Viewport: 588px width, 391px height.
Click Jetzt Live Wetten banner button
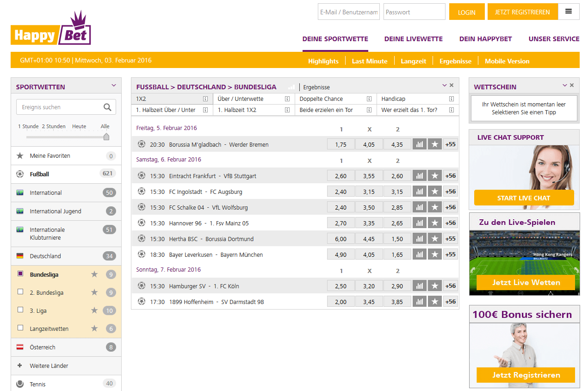(x=526, y=282)
